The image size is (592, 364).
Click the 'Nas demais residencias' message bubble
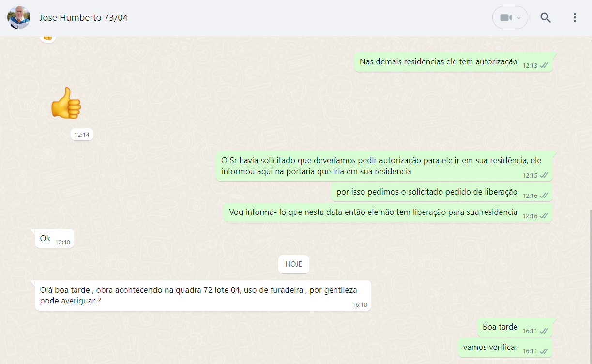pos(439,62)
